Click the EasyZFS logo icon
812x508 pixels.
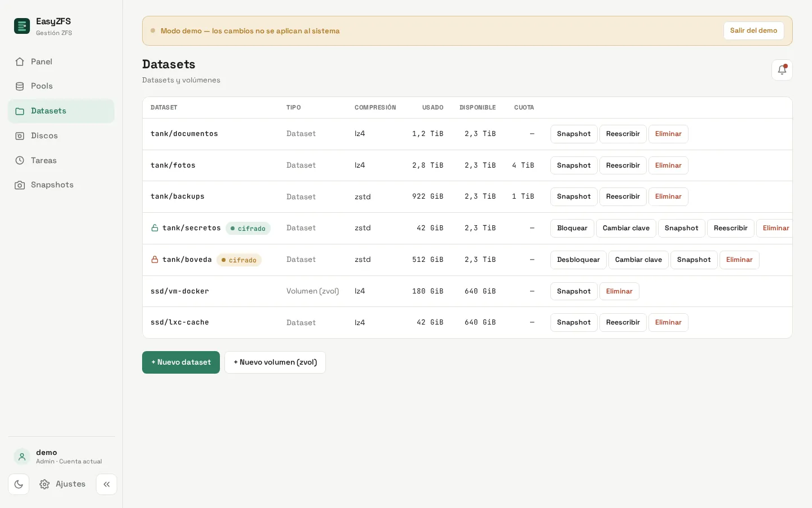pyautogui.click(x=22, y=26)
